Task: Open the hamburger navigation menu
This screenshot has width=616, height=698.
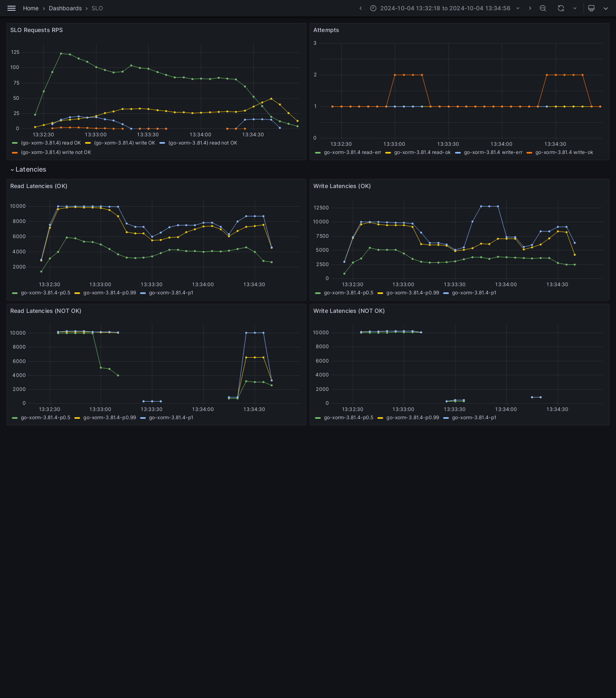Action: [11, 8]
